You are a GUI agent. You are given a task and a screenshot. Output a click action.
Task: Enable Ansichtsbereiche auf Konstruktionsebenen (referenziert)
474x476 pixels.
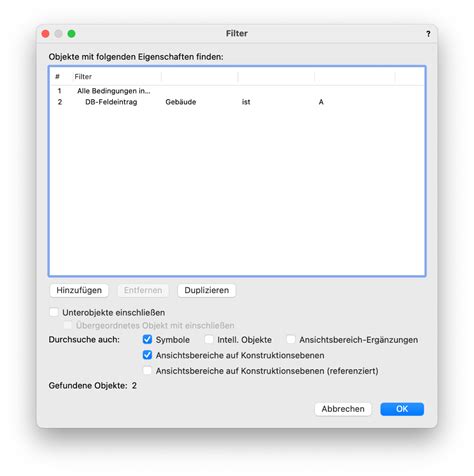coord(147,370)
